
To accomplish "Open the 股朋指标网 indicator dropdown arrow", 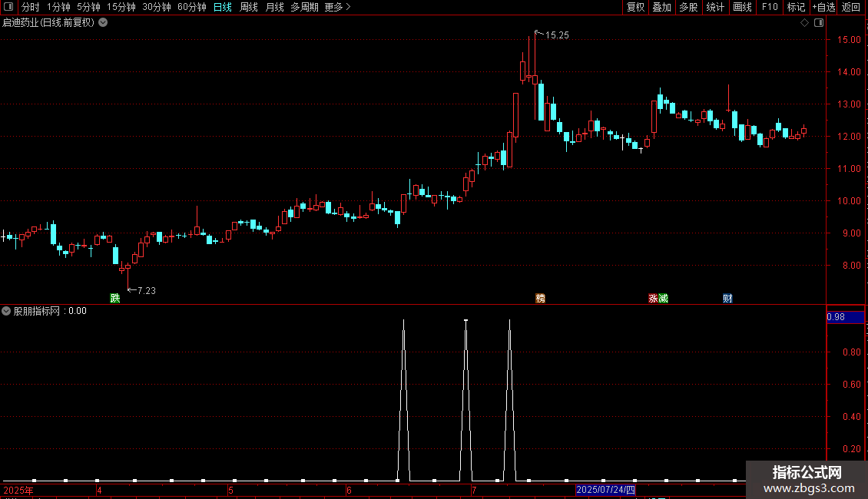I will point(6,311).
